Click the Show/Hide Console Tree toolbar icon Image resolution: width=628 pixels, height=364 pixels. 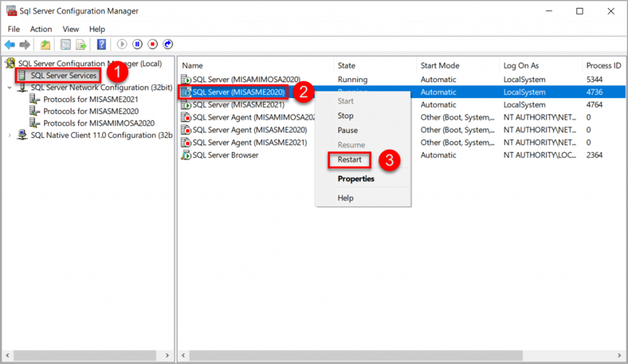65,45
